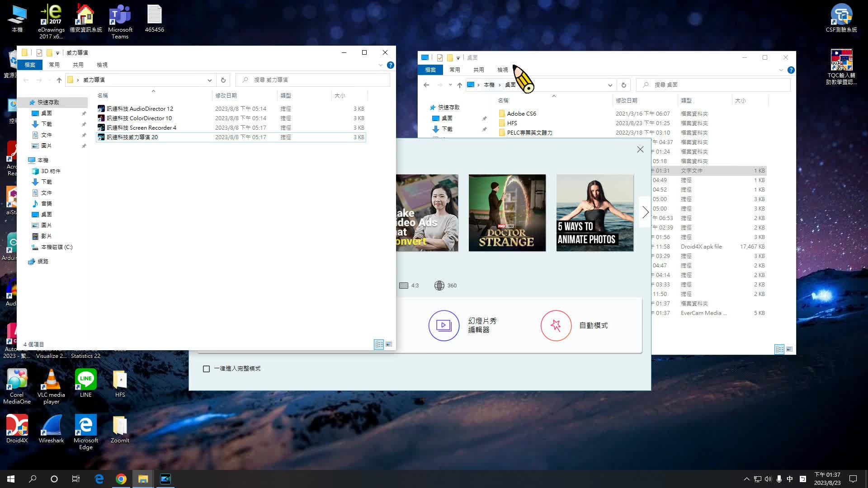
Task: Open 迅連科技威力導演 20 shortcut
Action: click(132, 137)
